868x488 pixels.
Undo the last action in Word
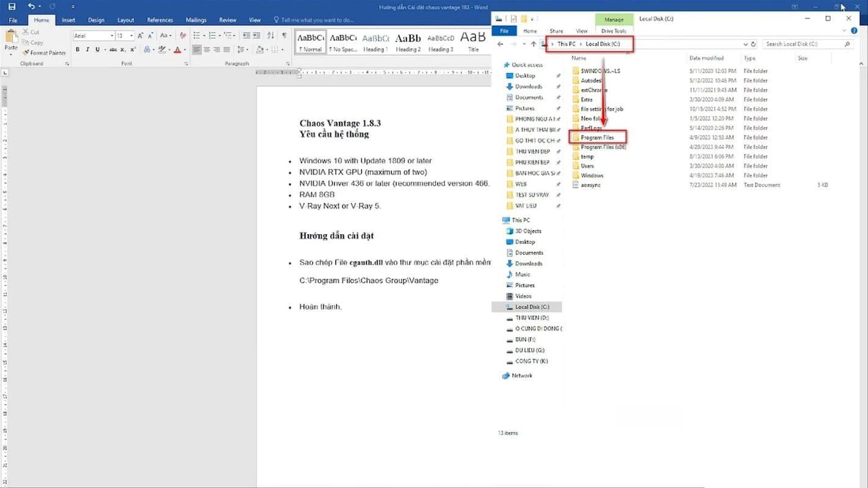pyautogui.click(x=31, y=6)
